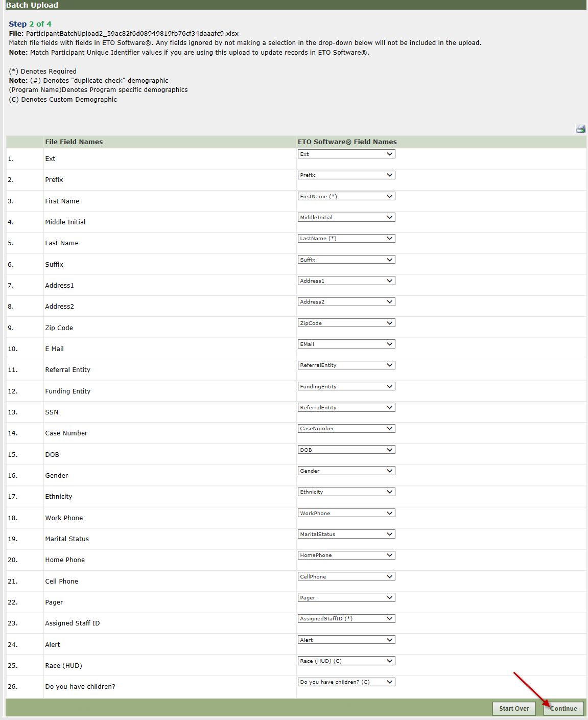
Task: Open the CaseNumber mapping dropdown
Action: pyautogui.click(x=346, y=428)
